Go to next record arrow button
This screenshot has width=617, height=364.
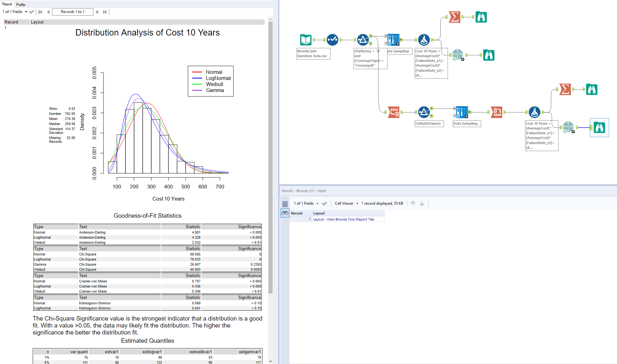tap(98, 12)
